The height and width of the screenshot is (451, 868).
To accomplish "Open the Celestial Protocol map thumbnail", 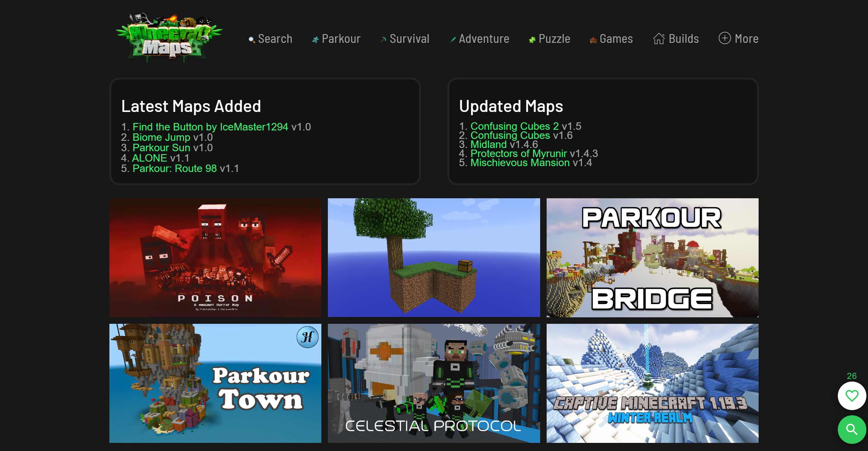I will point(434,383).
